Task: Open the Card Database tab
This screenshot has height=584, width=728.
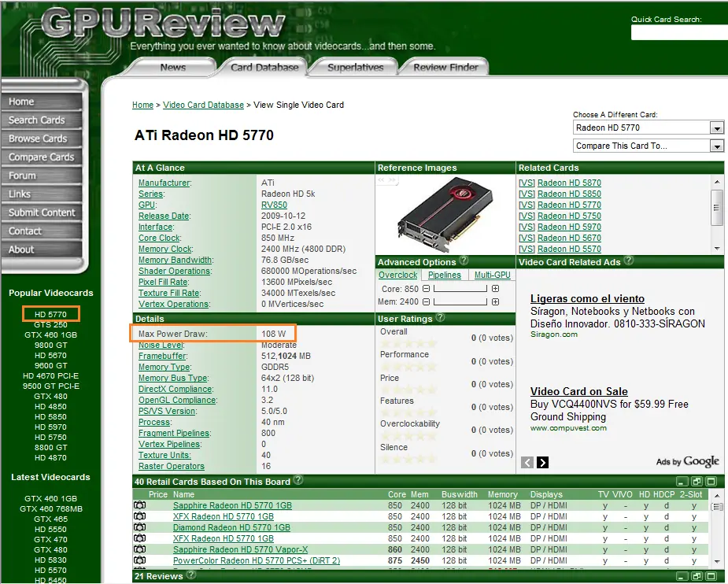Action: click(x=264, y=68)
